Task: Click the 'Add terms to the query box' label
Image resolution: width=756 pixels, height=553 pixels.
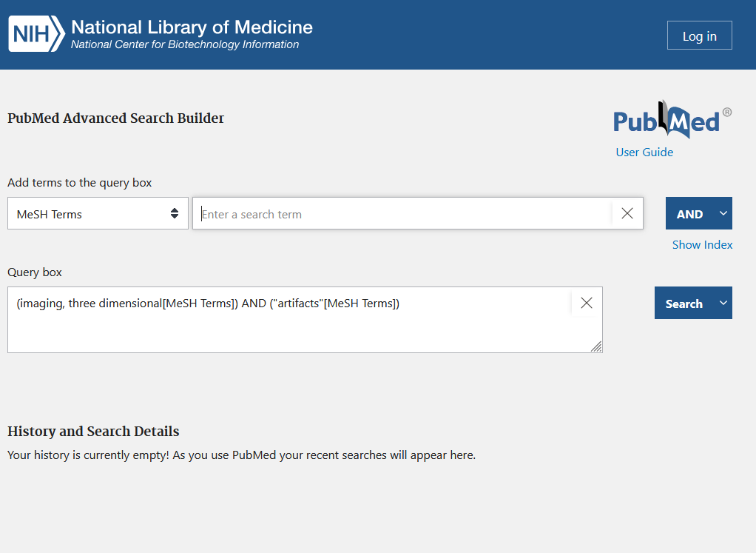Action: click(80, 183)
